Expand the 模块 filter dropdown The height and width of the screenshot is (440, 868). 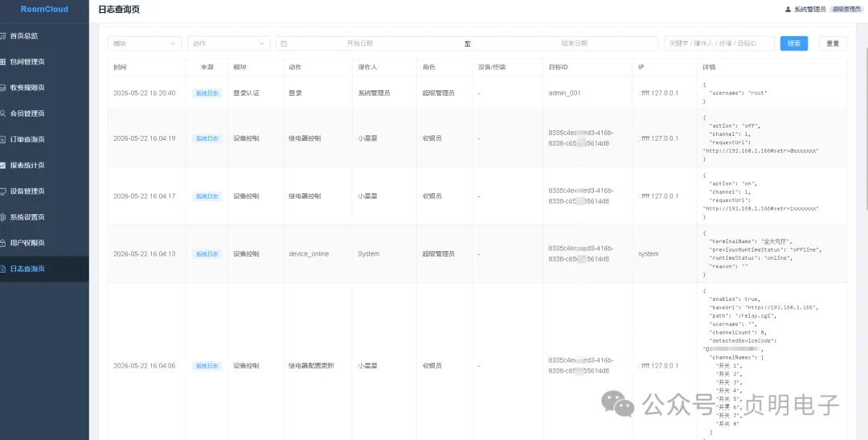[x=145, y=43]
